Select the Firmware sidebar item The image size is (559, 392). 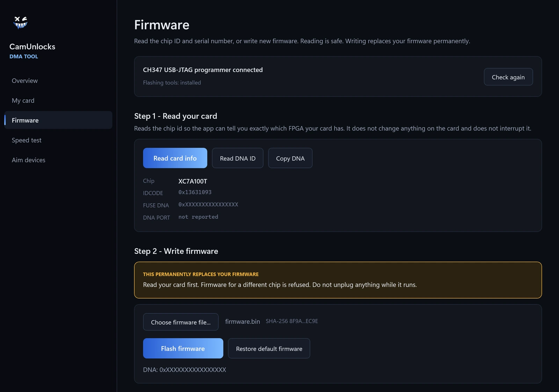pos(58,120)
